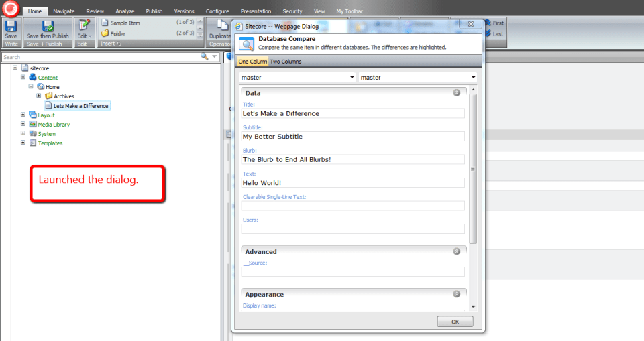Open the My Toolbar ribbon tab
The image size is (644, 341).
click(x=350, y=11)
